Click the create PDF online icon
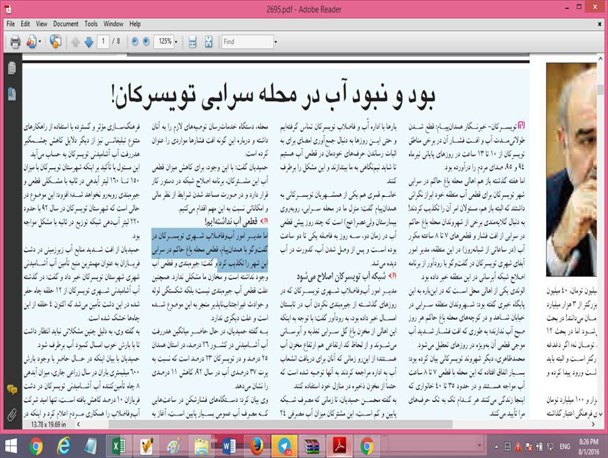The width and height of the screenshot is (608, 458). [x=32, y=41]
